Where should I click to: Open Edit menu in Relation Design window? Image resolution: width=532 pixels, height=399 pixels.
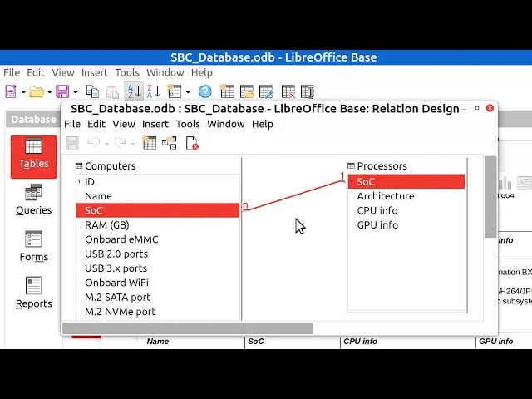tap(96, 124)
